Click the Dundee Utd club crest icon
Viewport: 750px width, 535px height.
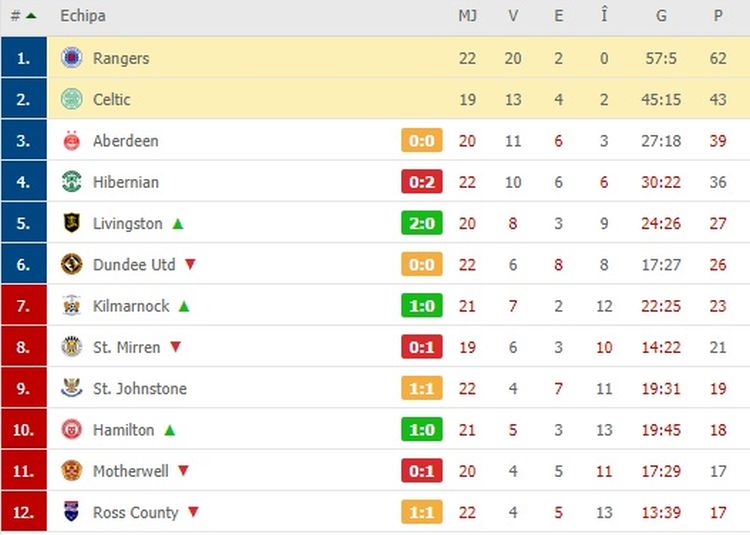71,265
